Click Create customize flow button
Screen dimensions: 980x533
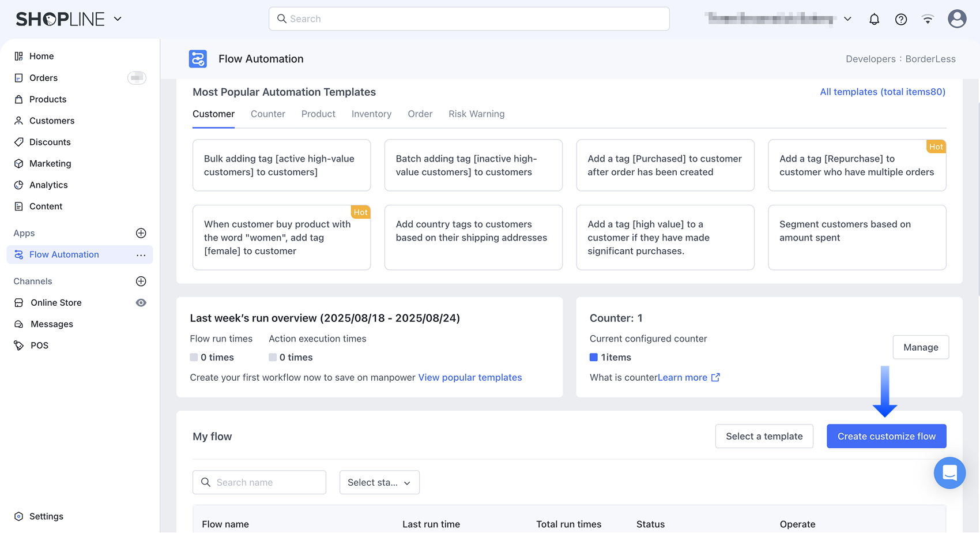(886, 436)
